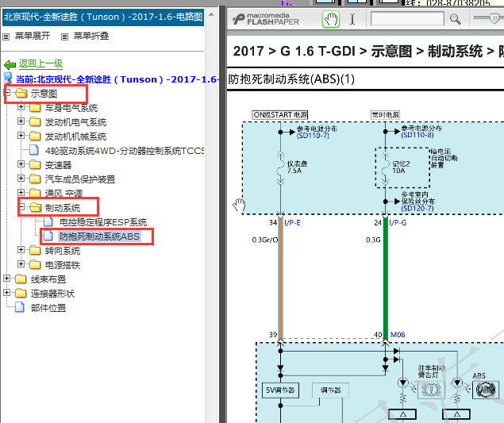504x423 pixels.
Task: Collapse the 示意图 tree node
Action: click(x=7, y=93)
